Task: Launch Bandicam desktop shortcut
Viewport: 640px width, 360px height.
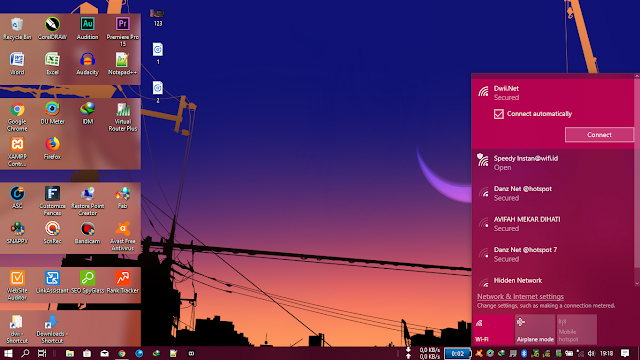Action: [87, 233]
